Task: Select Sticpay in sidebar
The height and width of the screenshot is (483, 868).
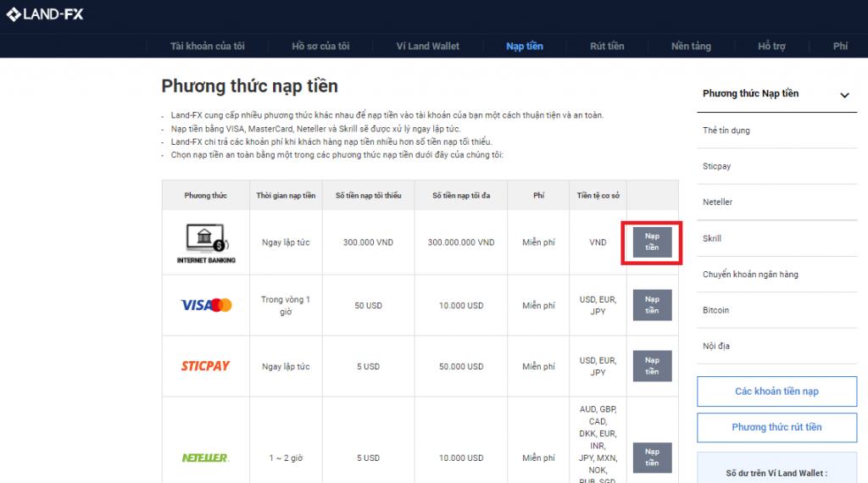Action: [716, 166]
